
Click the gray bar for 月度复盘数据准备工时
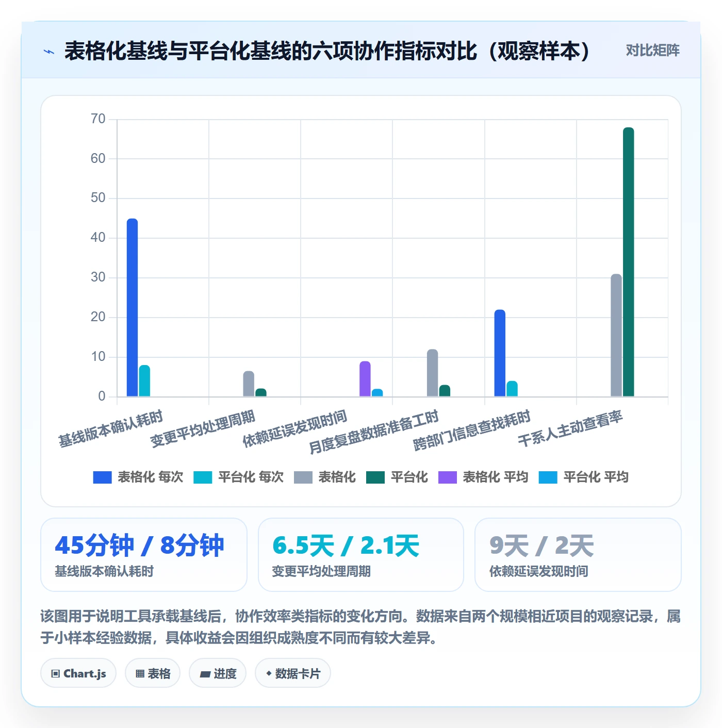click(432, 373)
